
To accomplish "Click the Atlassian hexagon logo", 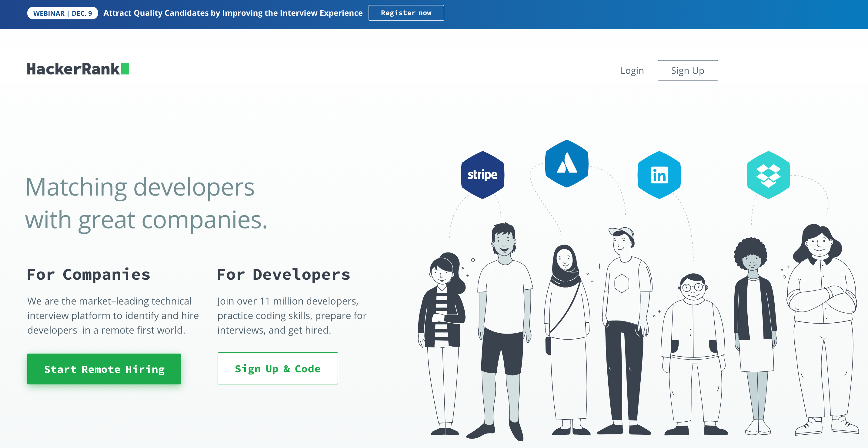I will (x=566, y=163).
